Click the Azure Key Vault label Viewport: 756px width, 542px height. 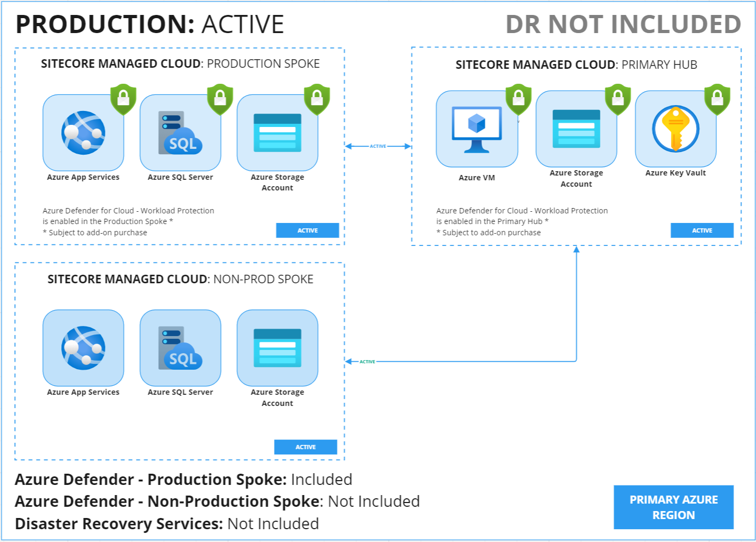click(675, 173)
